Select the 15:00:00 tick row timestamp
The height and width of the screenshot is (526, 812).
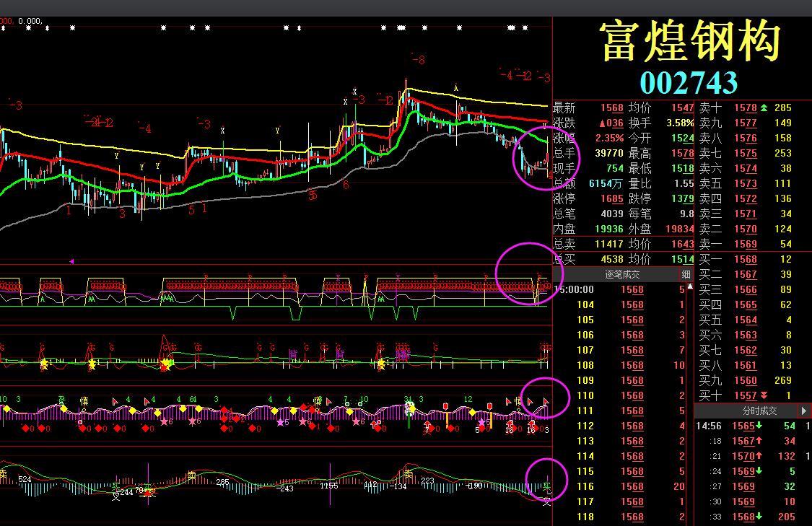574,289
